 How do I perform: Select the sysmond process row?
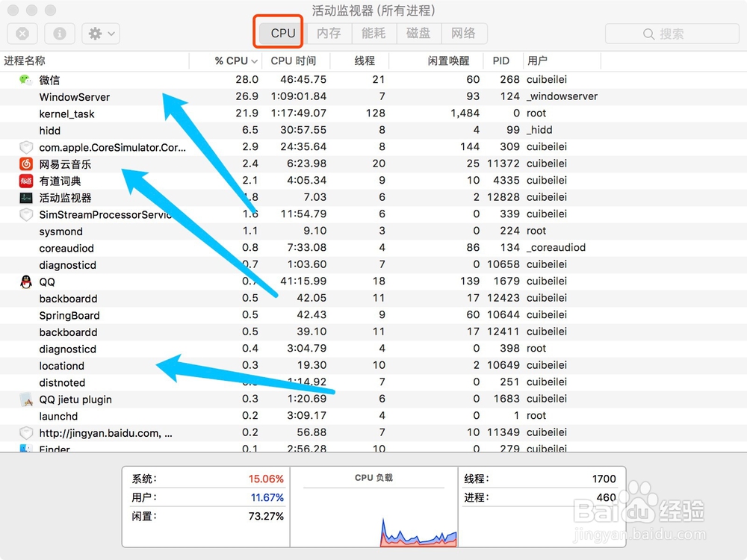click(x=373, y=231)
